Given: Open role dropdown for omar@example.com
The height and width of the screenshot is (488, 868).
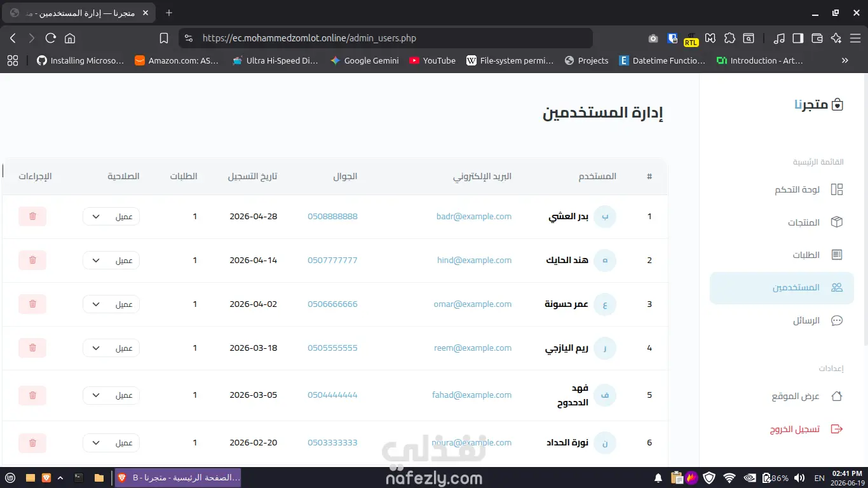Looking at the screenshot, I should pyautogui.click(x=111, y=304).
